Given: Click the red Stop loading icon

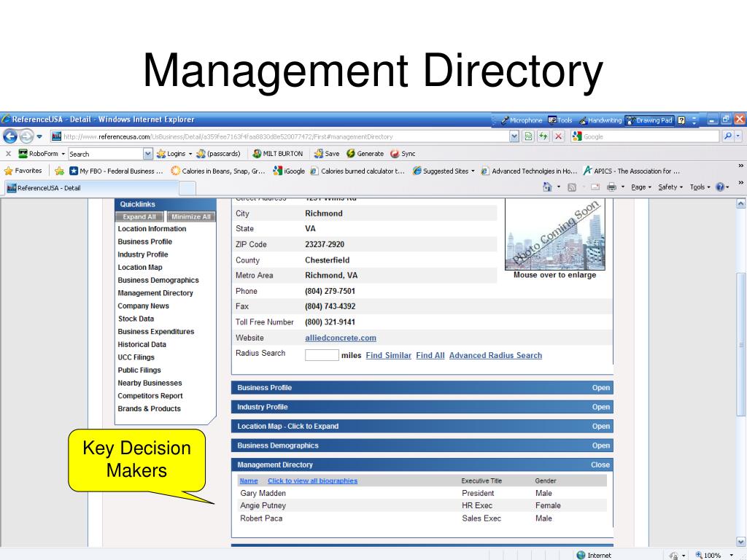Looking at the screenshot, I should click(x=559, y=136).
